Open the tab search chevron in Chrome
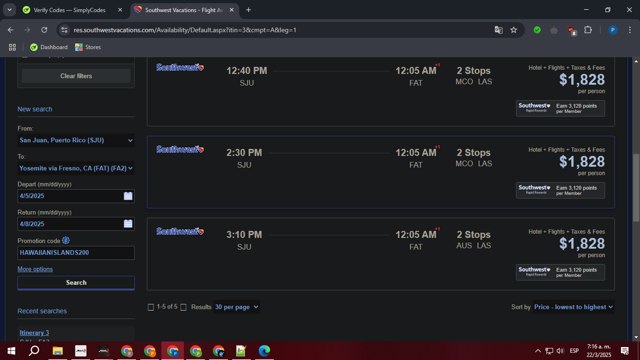640x360 pixels. click(x=9, y=10)
